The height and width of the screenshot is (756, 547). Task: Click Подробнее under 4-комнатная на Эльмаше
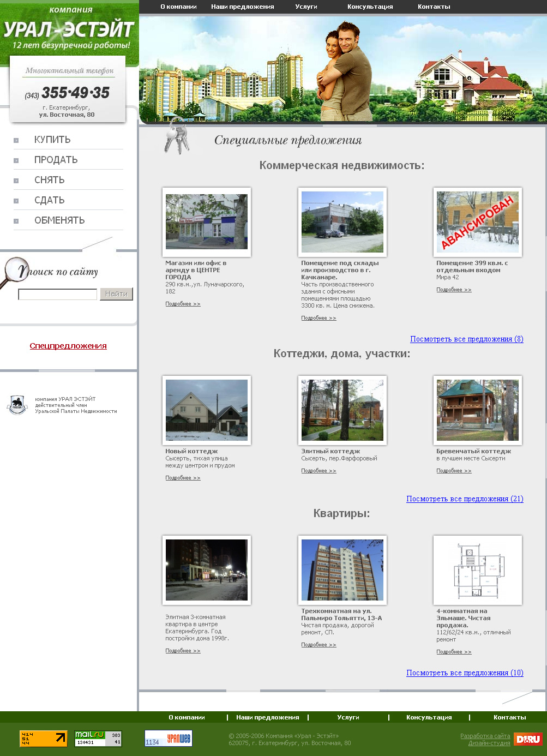click(x=454, y=652)
